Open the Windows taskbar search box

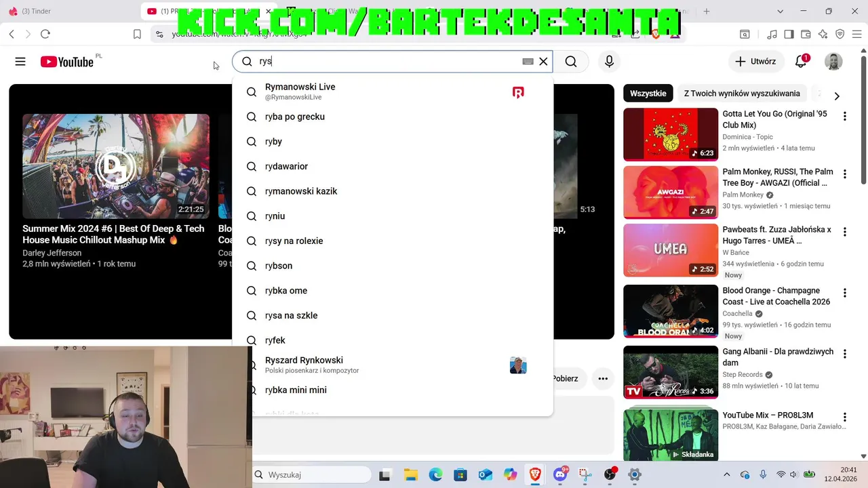tap(313, 475)
